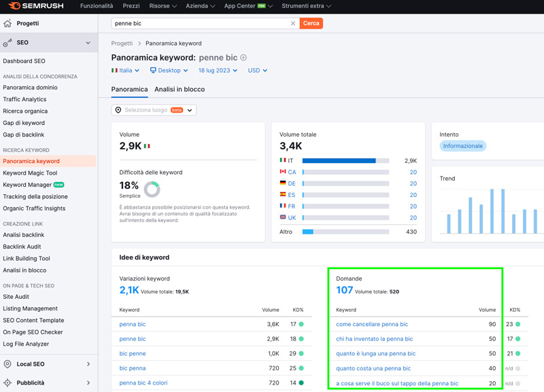Add penne bic keyword with plus icon
544x392 pixels.
243,58
